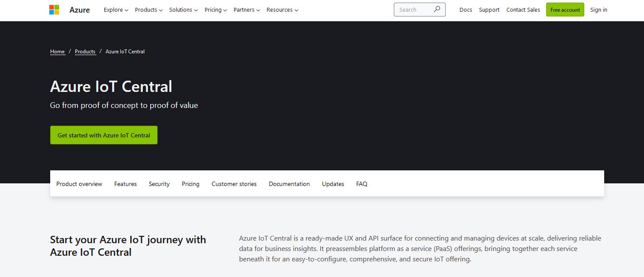Select the Updates tab

[x=333, y=184]
